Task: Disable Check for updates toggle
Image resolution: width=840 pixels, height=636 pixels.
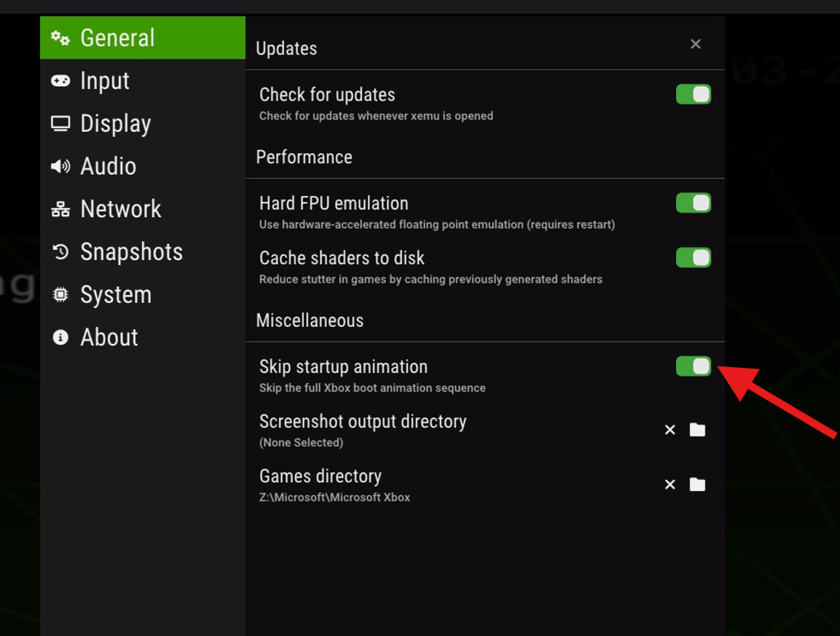Action: (x=693, y=95)
